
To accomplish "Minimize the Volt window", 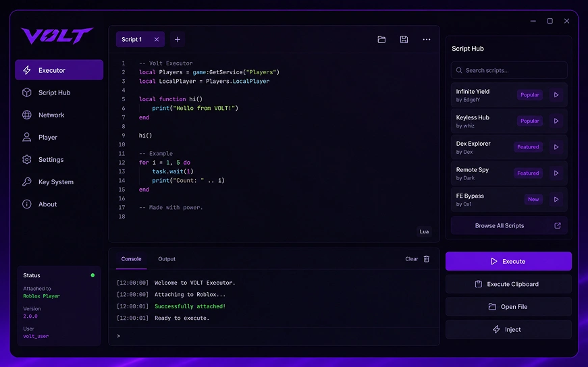I will pyautogui.click(x=533, y=21).
